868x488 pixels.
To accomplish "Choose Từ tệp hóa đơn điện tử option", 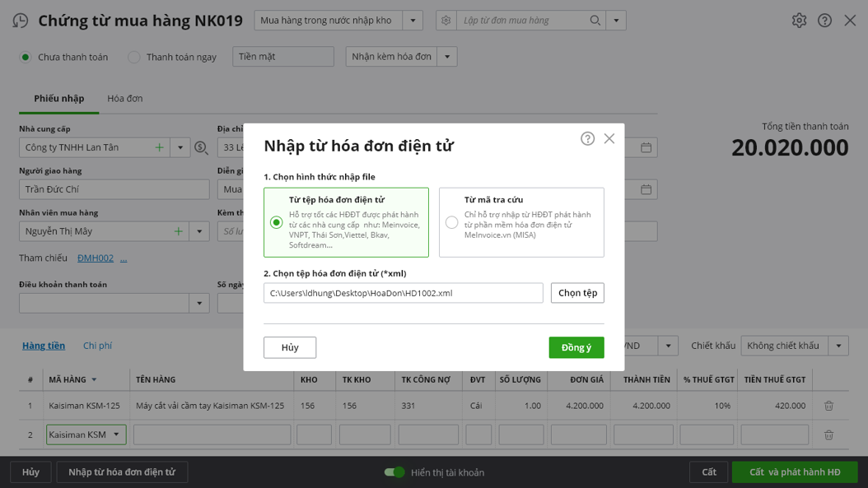I will (346, 222).
